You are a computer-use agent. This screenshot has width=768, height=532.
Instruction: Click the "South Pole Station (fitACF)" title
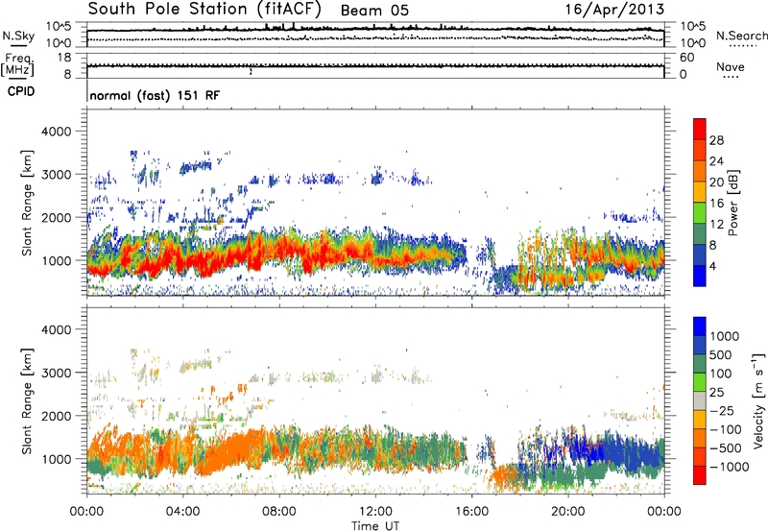pos(204,9)
